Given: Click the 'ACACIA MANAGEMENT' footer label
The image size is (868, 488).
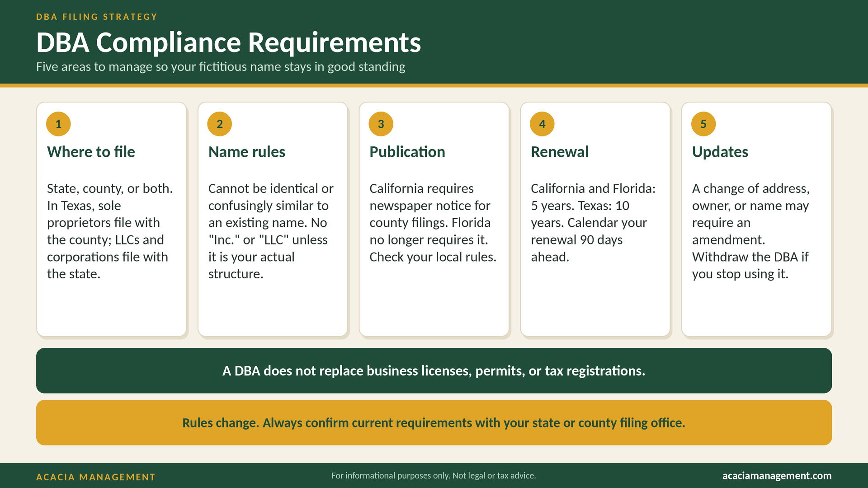Looking at the screenshot, I should point(96,477).
